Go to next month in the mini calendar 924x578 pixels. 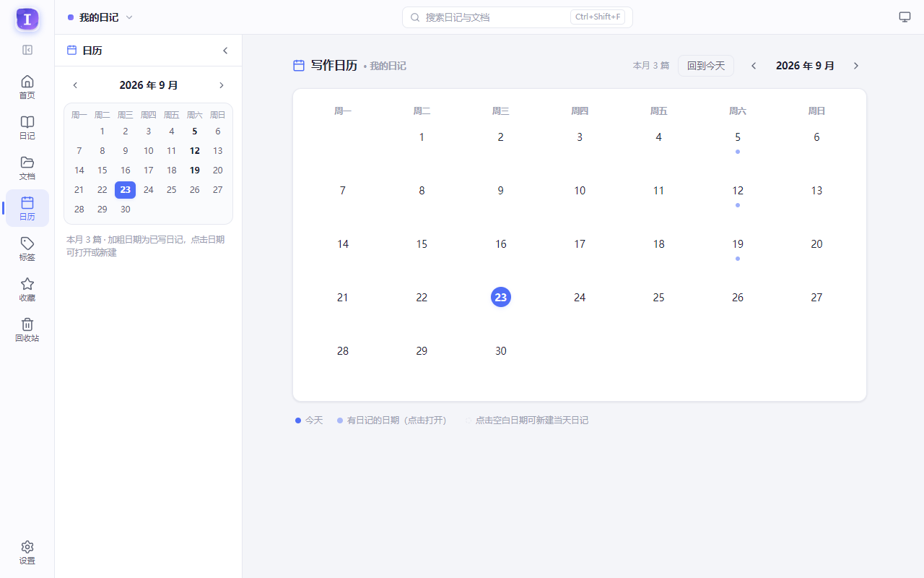[x=222, y=85]
